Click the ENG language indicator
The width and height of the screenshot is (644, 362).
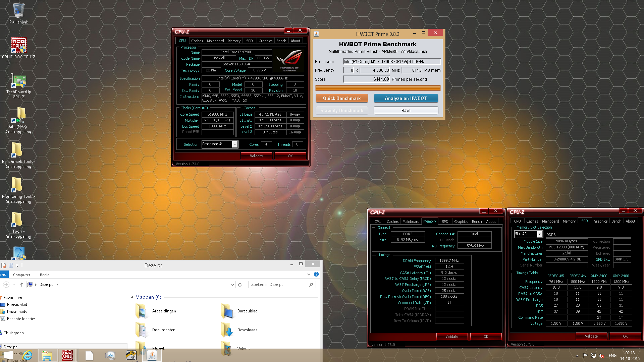click(x=612, y=356)
